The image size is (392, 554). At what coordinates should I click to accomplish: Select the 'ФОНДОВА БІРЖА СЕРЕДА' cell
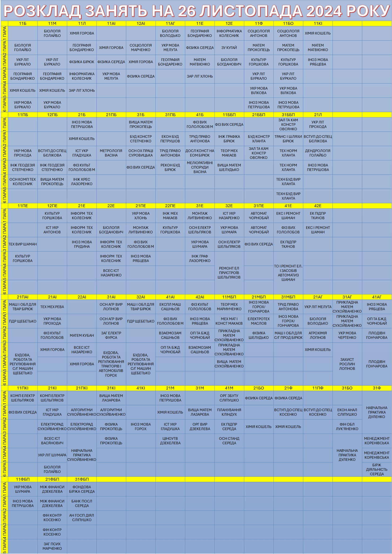82,489
